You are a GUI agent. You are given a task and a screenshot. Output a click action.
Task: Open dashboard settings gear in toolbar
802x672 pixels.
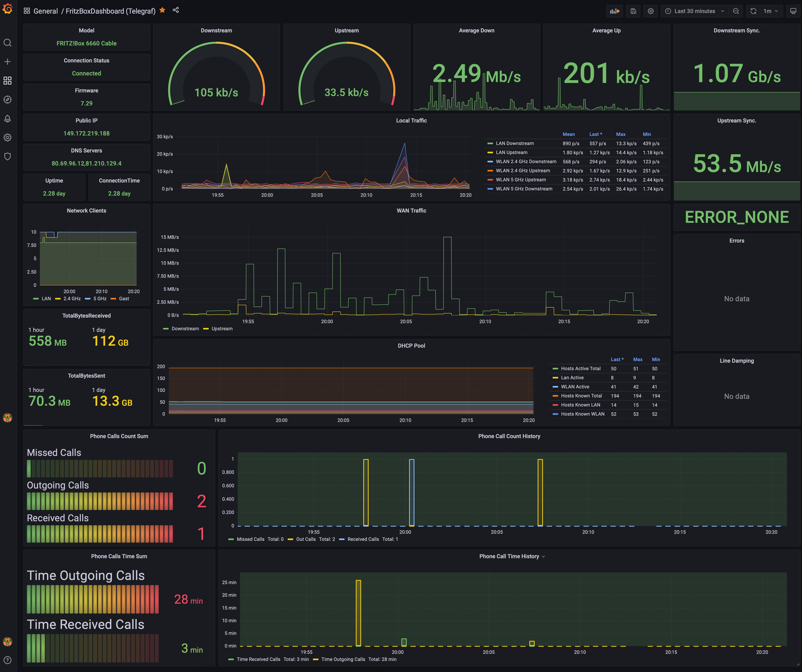click(651, 11)
